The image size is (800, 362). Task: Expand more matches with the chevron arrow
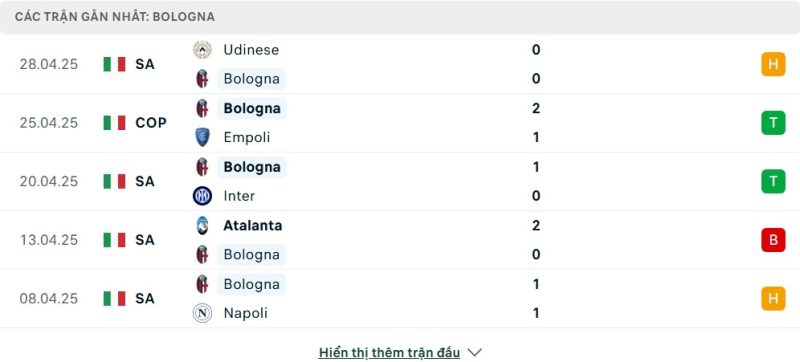tap(474, 353)
